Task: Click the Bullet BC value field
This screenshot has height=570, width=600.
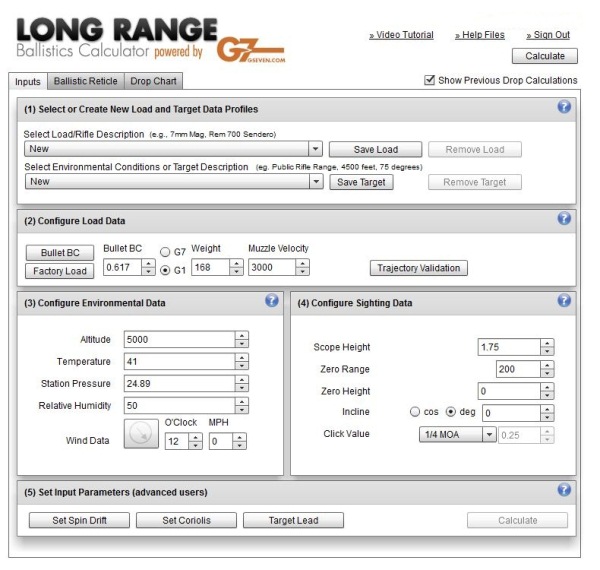Action: pyautogui.click(x=122, y=267)
